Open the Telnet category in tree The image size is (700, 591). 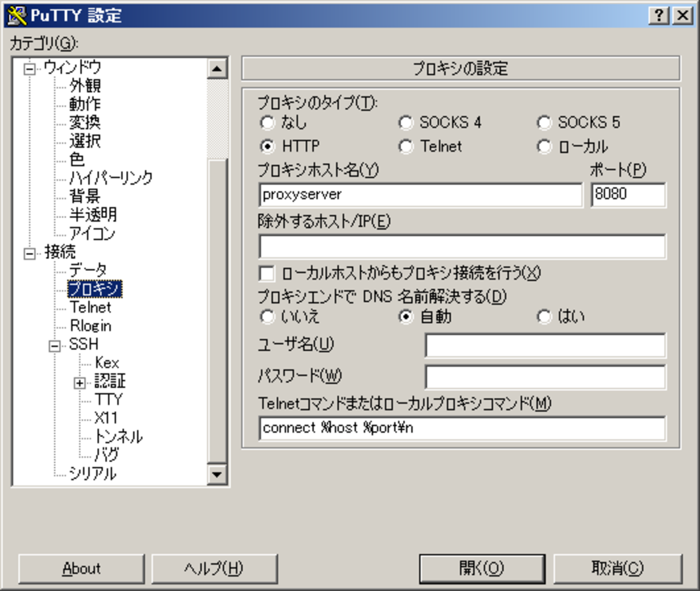click(x=90, y=307)
